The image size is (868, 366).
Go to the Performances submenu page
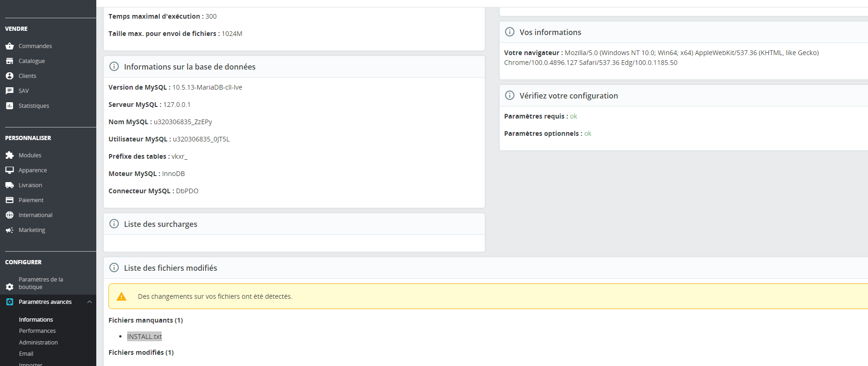point(37,331)
